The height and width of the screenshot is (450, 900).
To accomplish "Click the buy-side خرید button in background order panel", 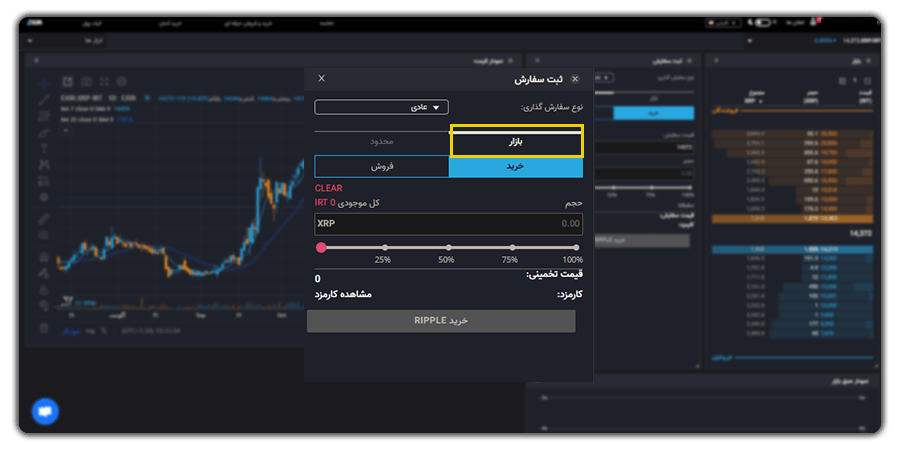I will click(654, 113).
